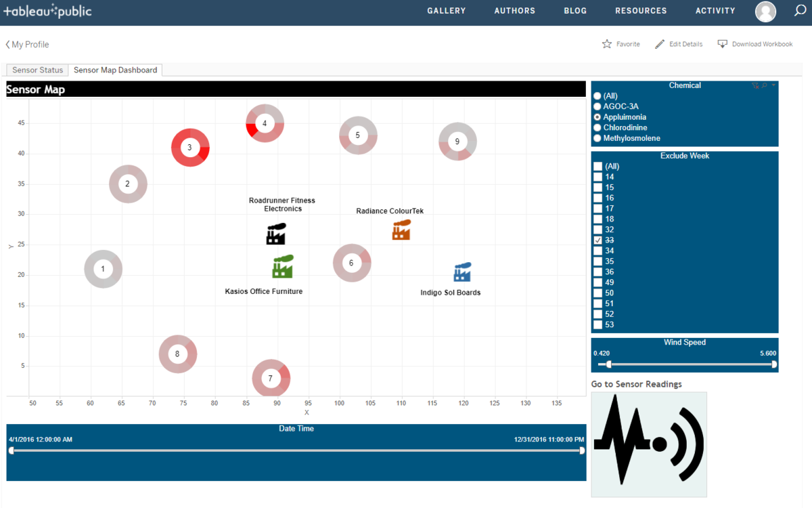Select the Methylosmolene radio button
Screen dimensions: 812x508
coord(597,138)
